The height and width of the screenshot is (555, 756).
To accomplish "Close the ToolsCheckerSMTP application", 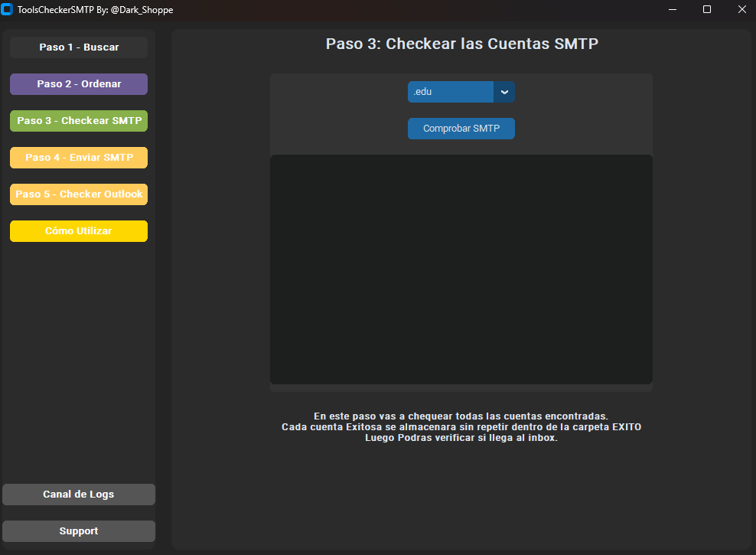I will (x=741, y=9).
